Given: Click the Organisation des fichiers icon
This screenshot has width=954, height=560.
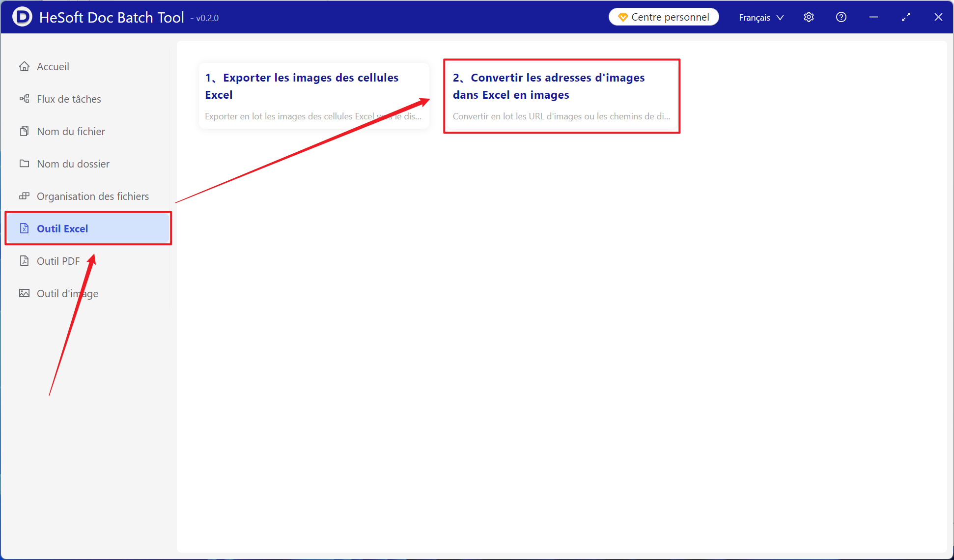Looking at the screenshot, I should pyautogui.click(x=24, y=196).
